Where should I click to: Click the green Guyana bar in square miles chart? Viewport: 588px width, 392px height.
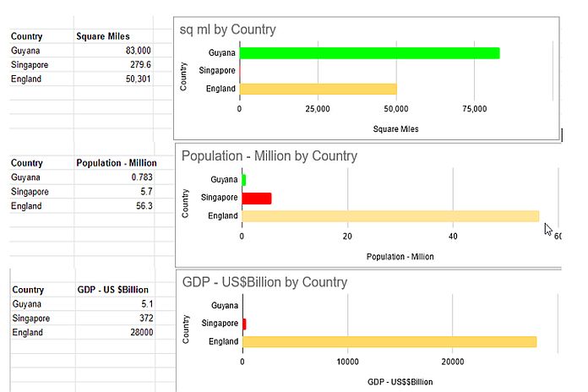(369, 53)
